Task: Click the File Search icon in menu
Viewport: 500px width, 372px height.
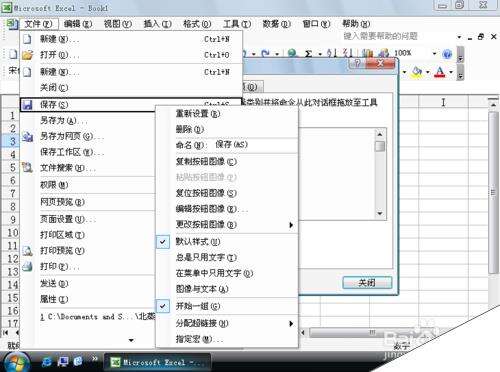Action: pyautogui.click(x=27, y=168)
